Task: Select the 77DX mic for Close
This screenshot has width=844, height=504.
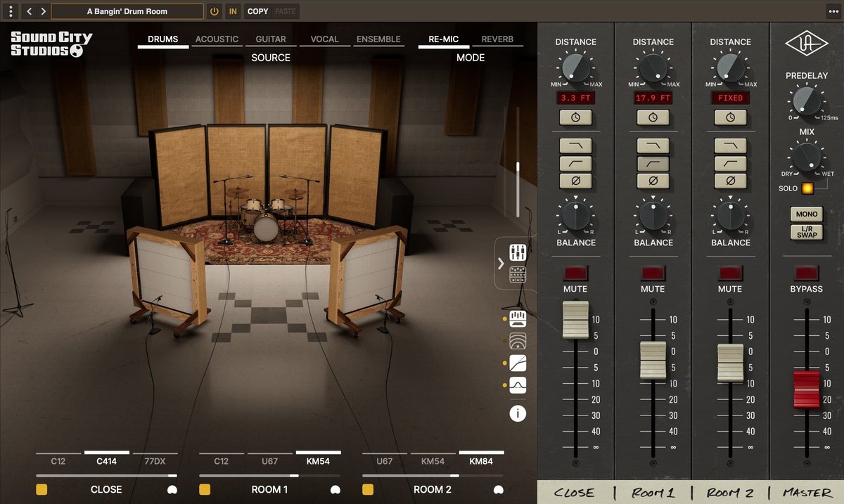Action: 155,461
